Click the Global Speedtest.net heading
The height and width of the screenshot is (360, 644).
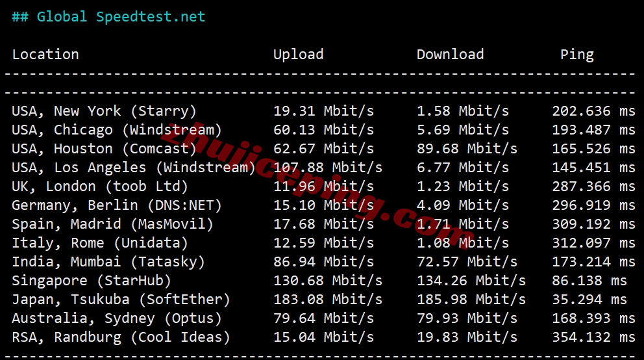point(108,17)
